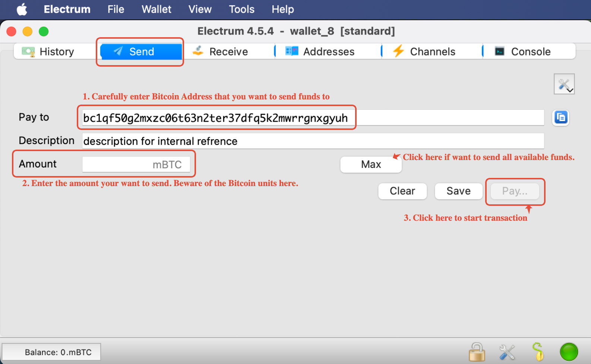Click the padlock password icon
Viewport: 591px width, 364px height.
[477, 352]
